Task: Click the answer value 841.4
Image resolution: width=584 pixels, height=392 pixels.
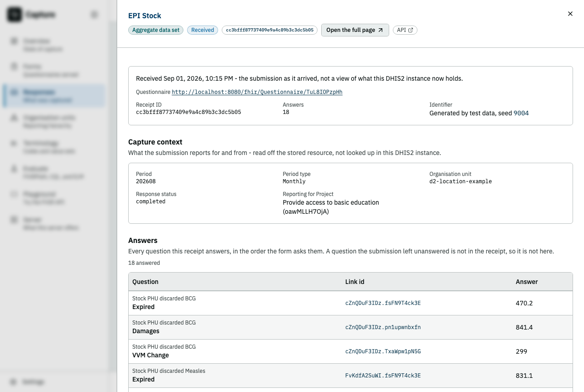Action: pos(524,327)
